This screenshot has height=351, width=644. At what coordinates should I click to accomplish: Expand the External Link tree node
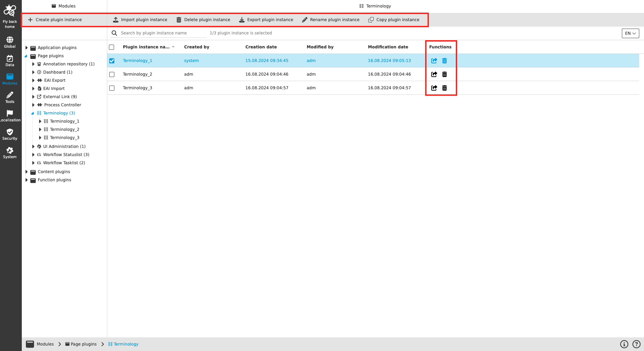33,97
